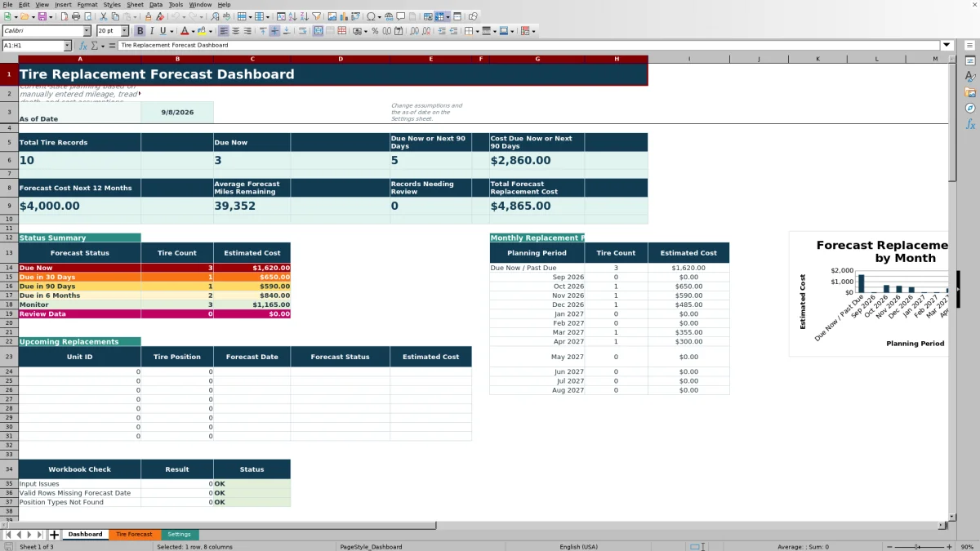
Task: Click the Align Left icon
Action: (223, 31)
